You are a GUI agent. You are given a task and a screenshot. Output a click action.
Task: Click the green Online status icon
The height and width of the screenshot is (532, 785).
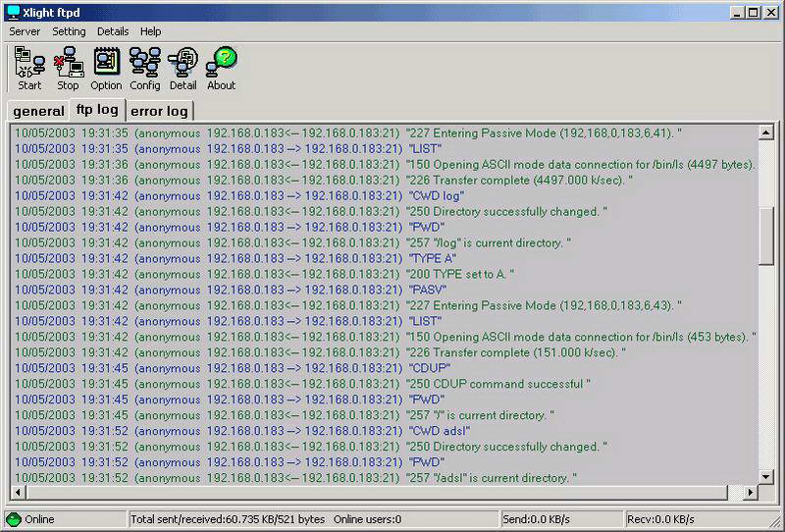[x=14, y=519]
